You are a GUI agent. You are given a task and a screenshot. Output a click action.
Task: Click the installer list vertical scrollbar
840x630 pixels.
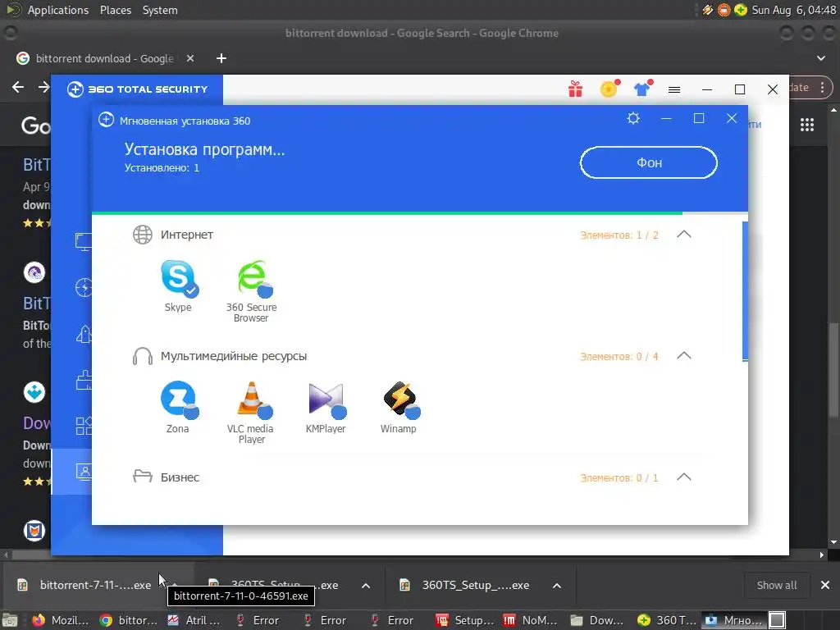745,291
